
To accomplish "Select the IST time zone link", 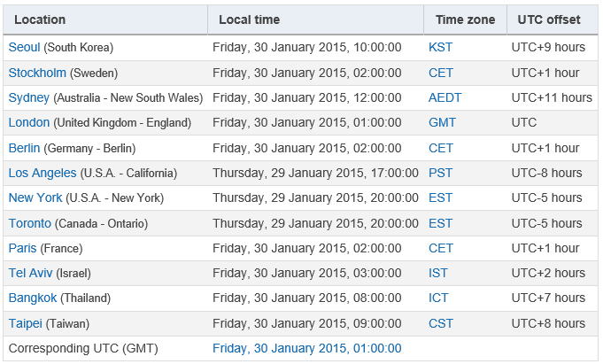I will tap(438, 273).
